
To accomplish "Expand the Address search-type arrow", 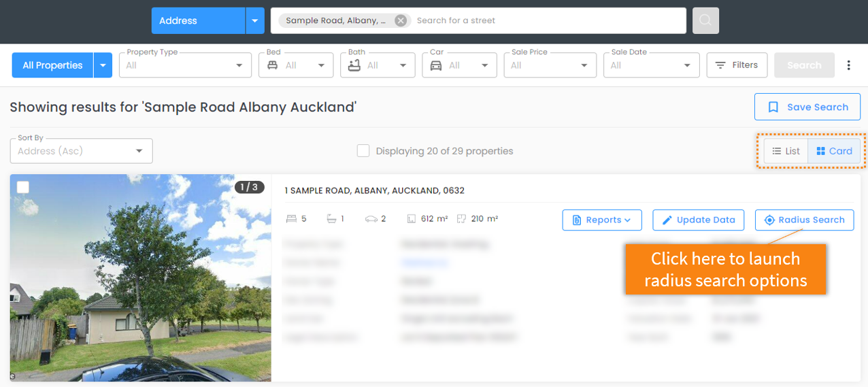I will coord(254,20).
